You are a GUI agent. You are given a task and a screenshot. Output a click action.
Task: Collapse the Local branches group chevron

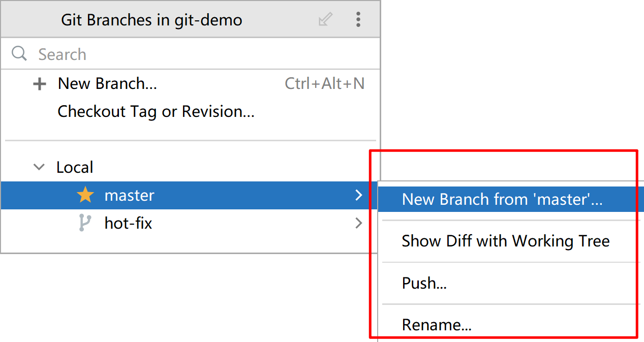click(x=39, y=167)
